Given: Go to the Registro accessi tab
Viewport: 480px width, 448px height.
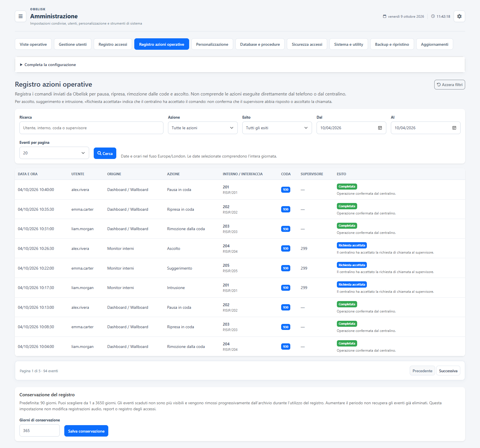Looking at the screenshot, I should 113,44.
